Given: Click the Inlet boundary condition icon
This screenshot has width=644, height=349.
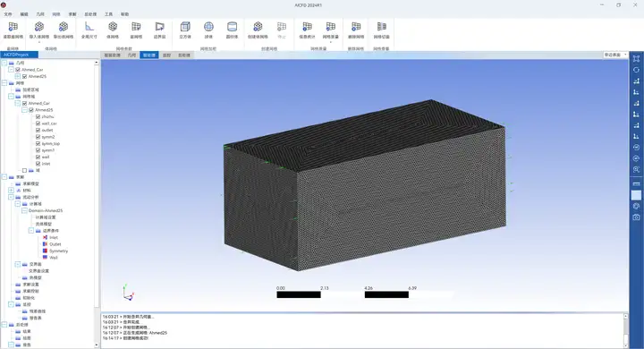Looking at the screenshot, I should [x=46, y=237].
